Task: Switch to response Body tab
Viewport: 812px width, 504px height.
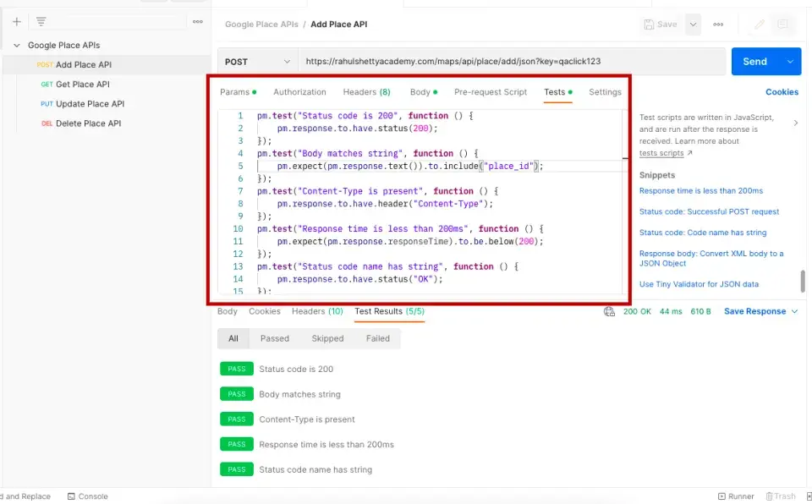Action: (228, 311)
